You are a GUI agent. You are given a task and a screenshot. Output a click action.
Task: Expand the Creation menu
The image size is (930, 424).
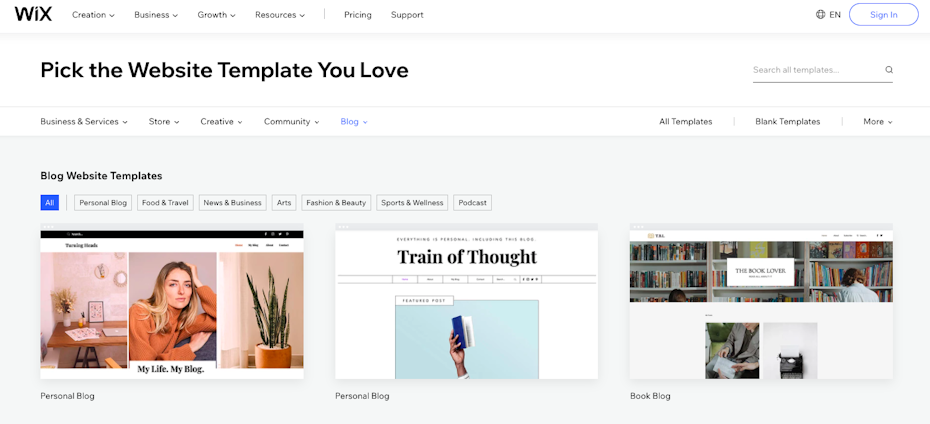93,15
